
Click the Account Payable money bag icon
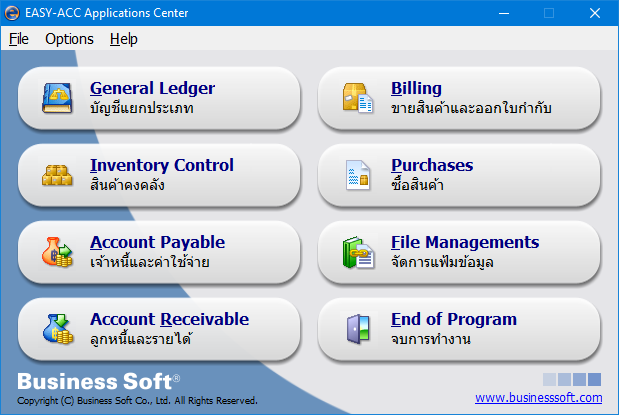click(58, 251)
